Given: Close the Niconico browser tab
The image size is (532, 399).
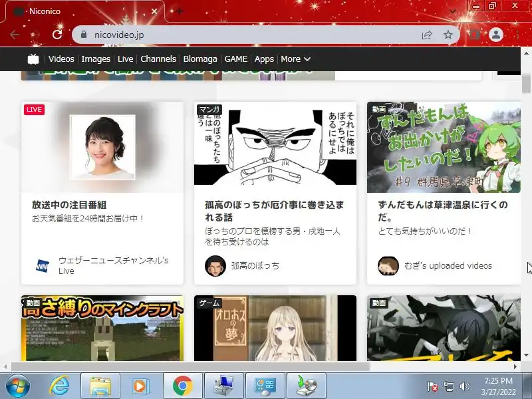Looking at the screenshot, I should pyautogui.click(x=154, y=11).
